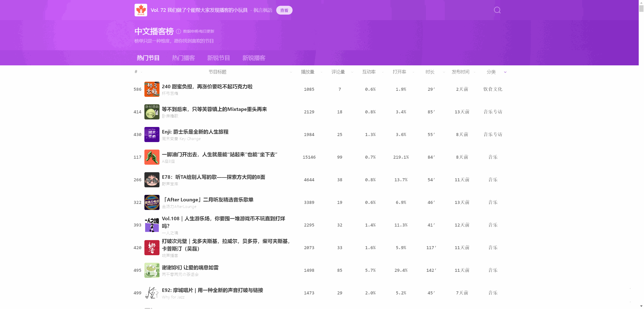This screenshot has height=309, width=644.
Task: Open the 新锐播客 tab
Action: pyautogui.click(x=254, y=58)
